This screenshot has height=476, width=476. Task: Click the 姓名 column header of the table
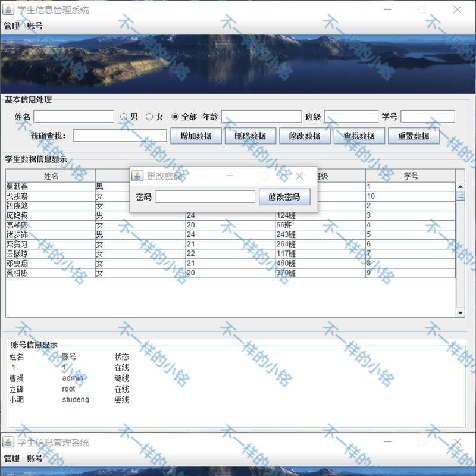51,176
